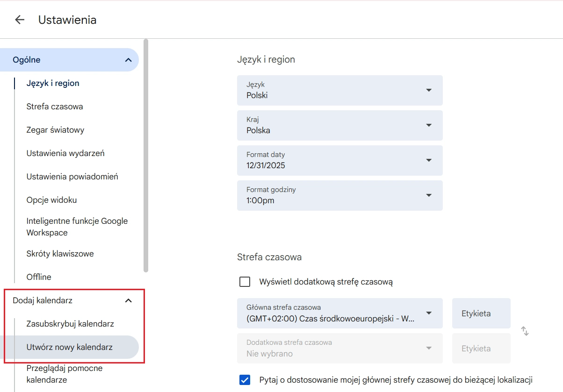The image size is (563, 392).
Task: Open Skróty klawiszowe in sidebar
Action: coord(60,254)
